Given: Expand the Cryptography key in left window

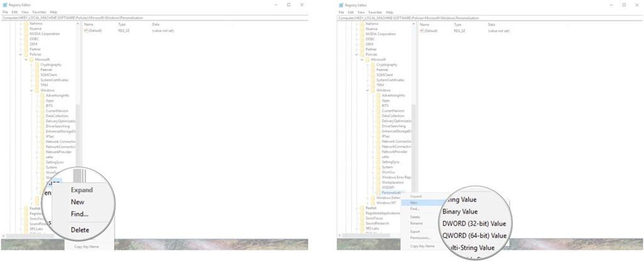Looking at the screenshot, I should pos(31,65).
